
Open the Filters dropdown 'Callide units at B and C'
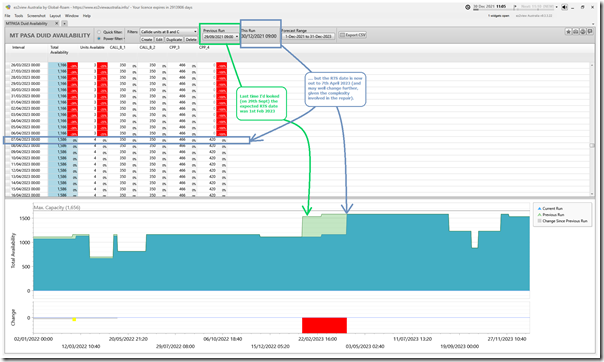[x=168, y=32]
